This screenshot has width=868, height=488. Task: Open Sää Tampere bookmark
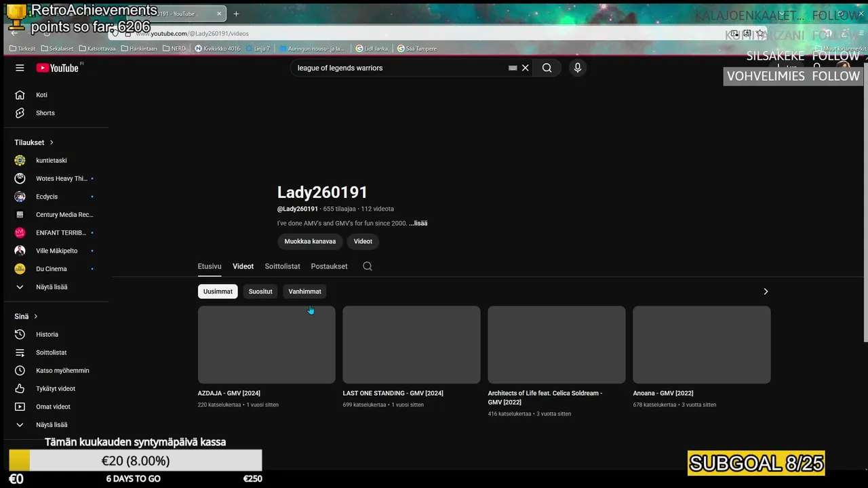(417, 49)
